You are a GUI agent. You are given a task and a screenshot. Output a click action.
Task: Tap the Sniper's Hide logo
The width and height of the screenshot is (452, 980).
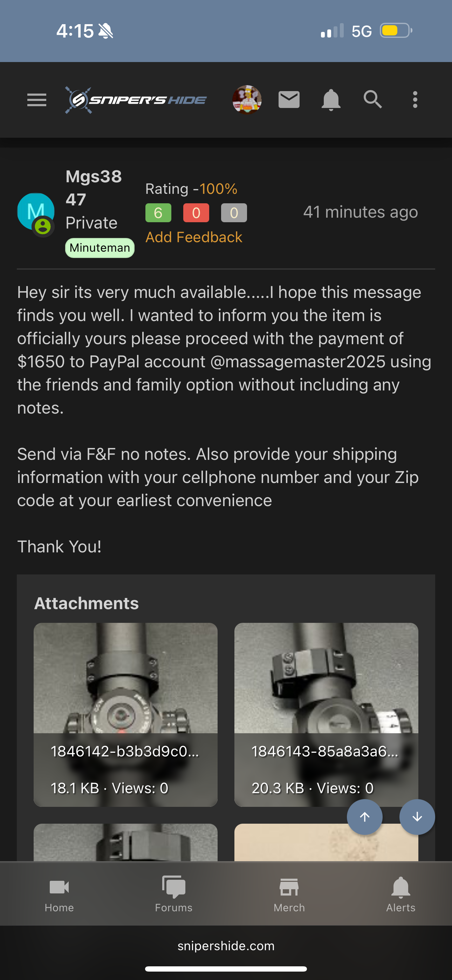[136, 100]
